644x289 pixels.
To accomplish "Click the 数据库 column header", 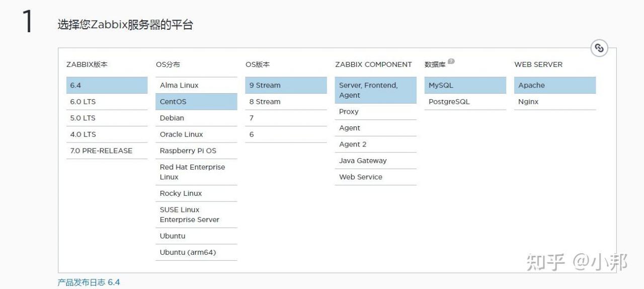I will 435,64.
